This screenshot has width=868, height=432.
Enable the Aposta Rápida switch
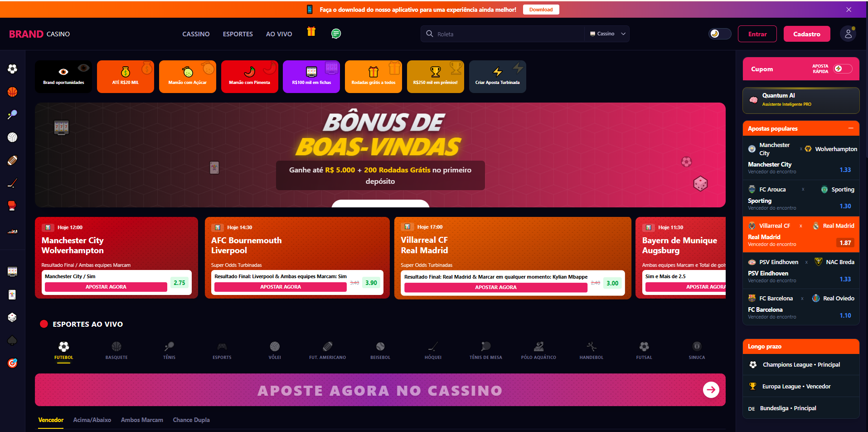[x=843, y=69]
